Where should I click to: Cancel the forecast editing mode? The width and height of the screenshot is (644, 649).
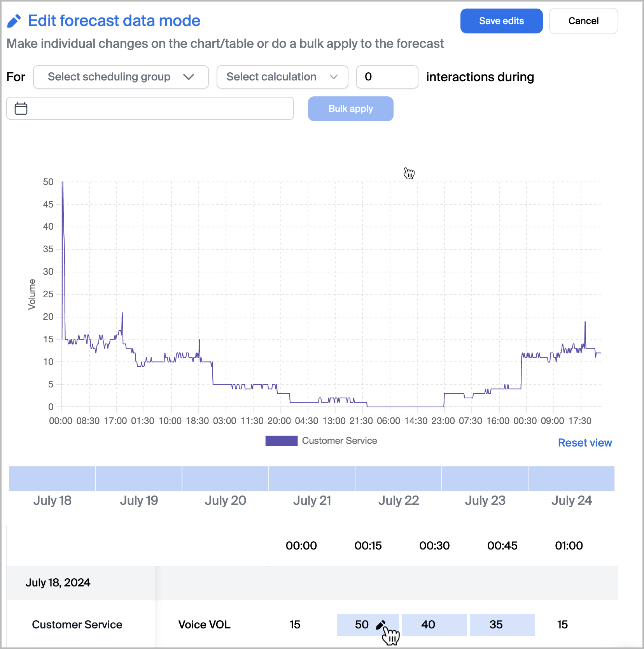(583, 21)
